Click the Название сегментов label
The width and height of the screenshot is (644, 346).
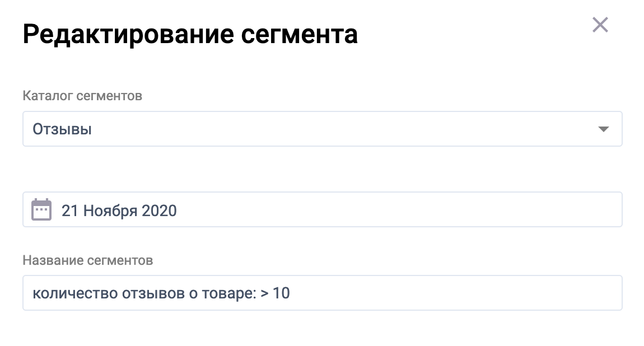88,260
